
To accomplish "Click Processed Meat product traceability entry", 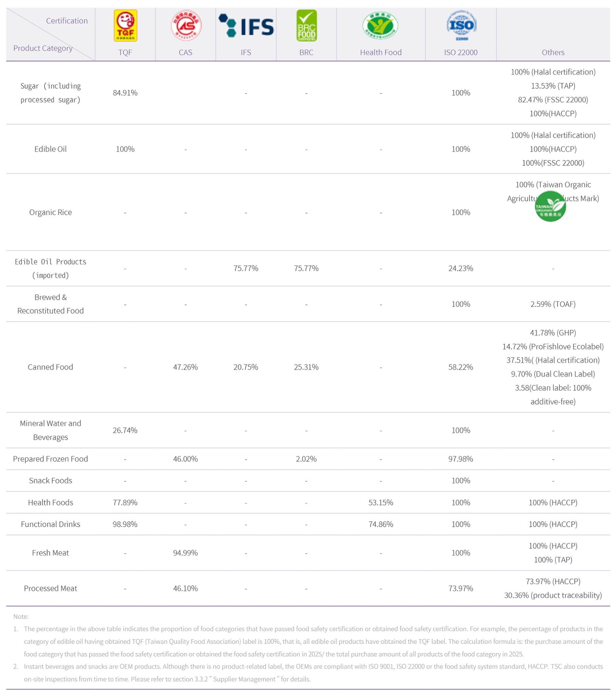I will click(x=553, y=595).
